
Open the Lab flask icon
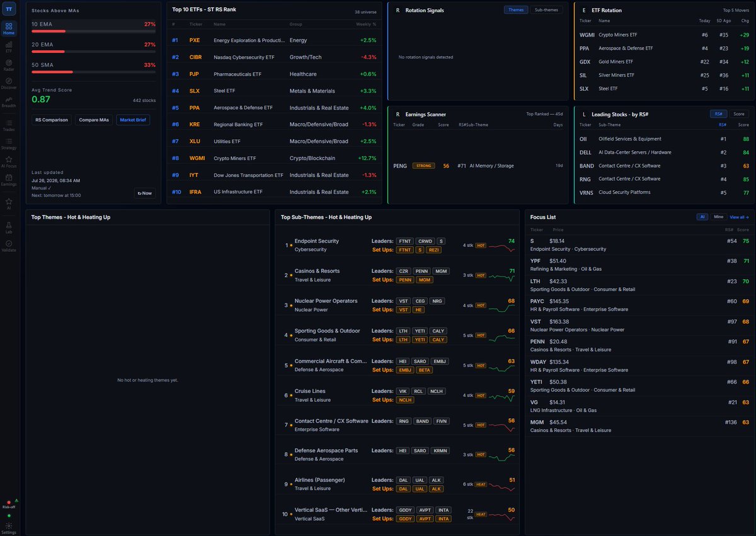point(9,226)
